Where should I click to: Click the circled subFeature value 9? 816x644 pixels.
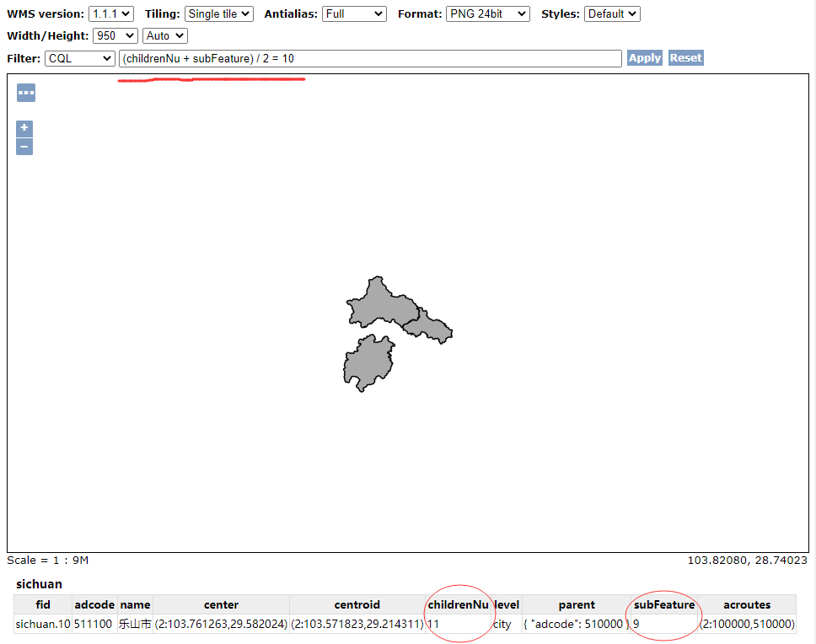tap(633, 624)
